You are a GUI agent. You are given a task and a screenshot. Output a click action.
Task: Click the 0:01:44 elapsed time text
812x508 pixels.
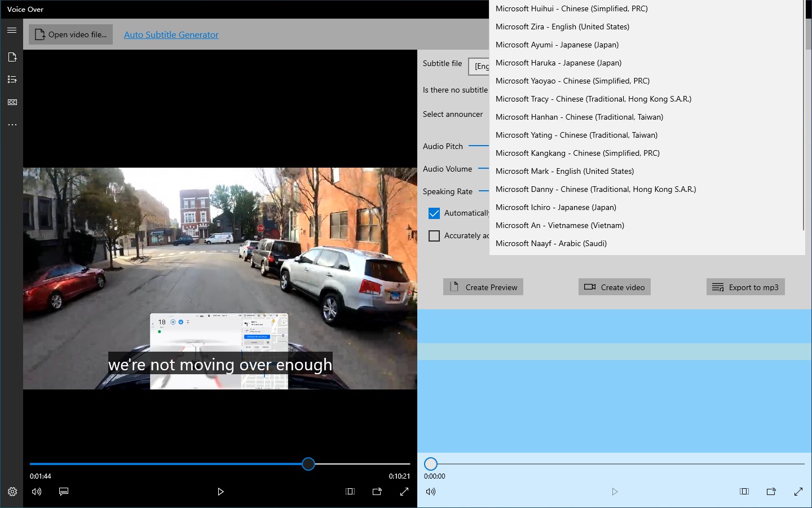[41, 476]
